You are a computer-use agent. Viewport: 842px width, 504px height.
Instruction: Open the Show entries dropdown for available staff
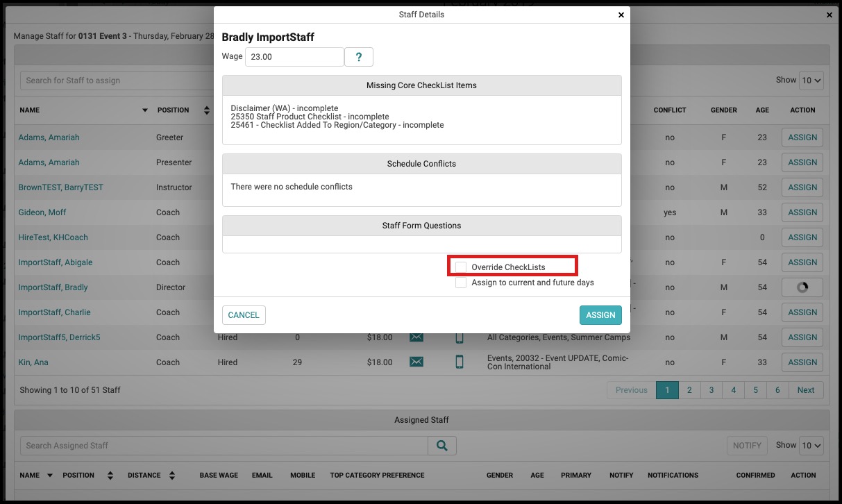pyautogui.click(x=811, y=81)
